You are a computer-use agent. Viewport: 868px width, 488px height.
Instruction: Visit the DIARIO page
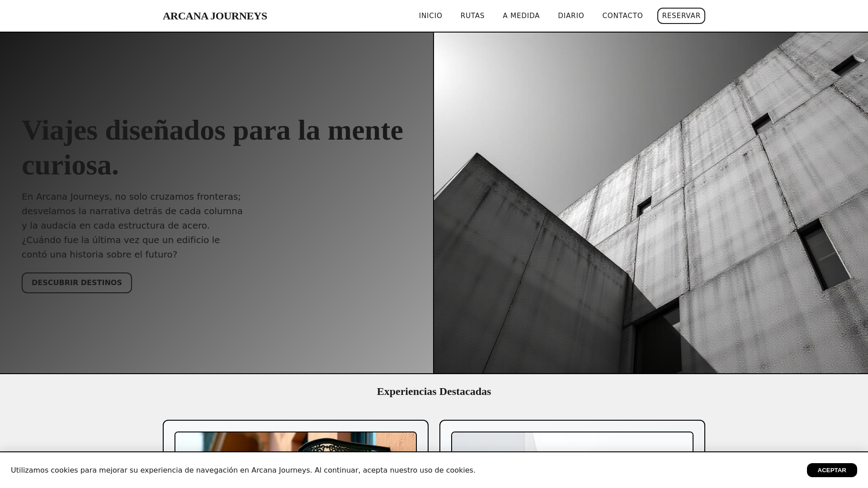[571, 16]
